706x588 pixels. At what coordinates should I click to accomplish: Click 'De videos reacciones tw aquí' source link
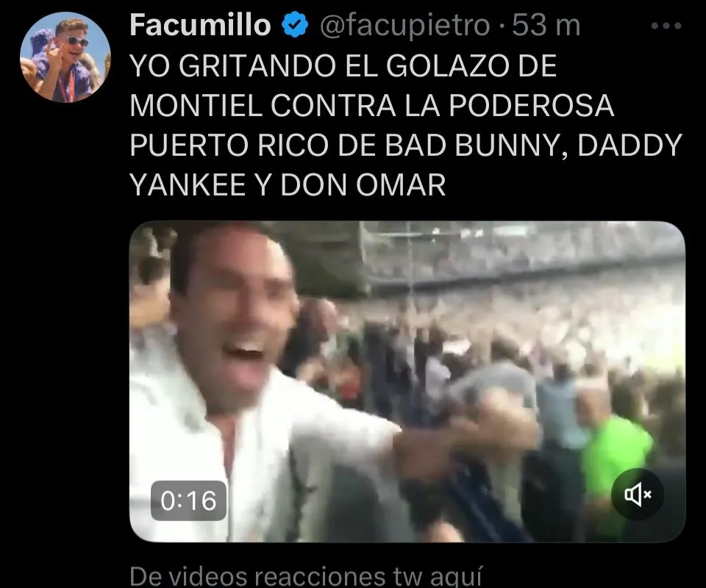306,576
